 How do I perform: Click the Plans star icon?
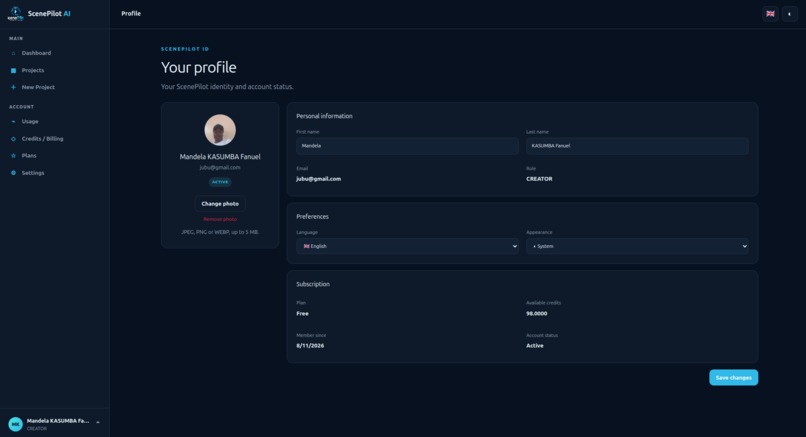[x=13, y=156]
